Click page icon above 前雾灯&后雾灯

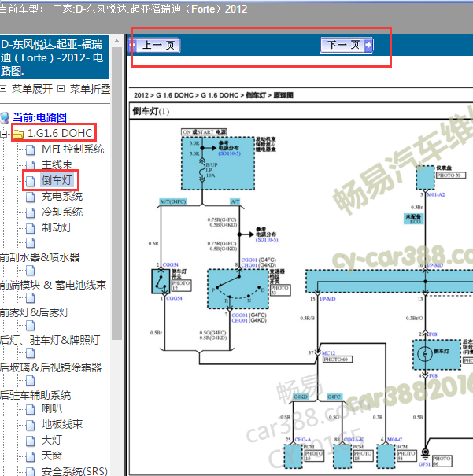pyautogui.click(x=31, y=298)
